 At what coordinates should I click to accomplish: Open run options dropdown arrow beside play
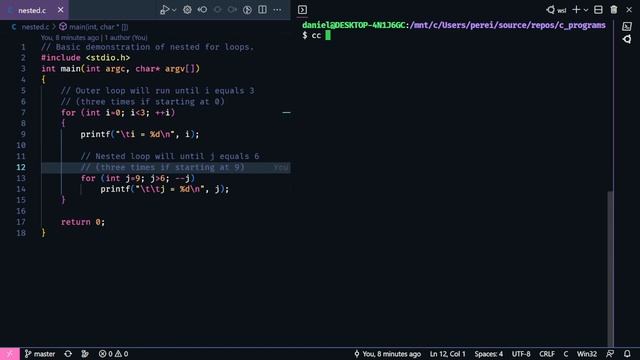pyautogui.click(x=174, y=10)
